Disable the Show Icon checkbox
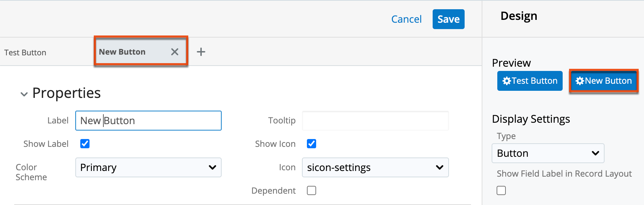The width and height of the screenshot is (644, 205). coord(311,143)
